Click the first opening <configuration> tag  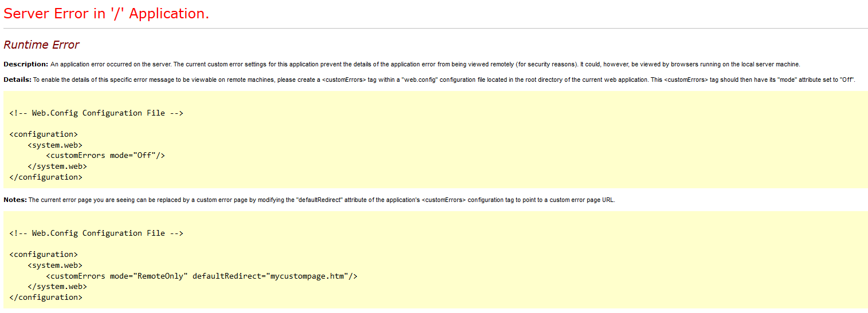tap(44, 134)
